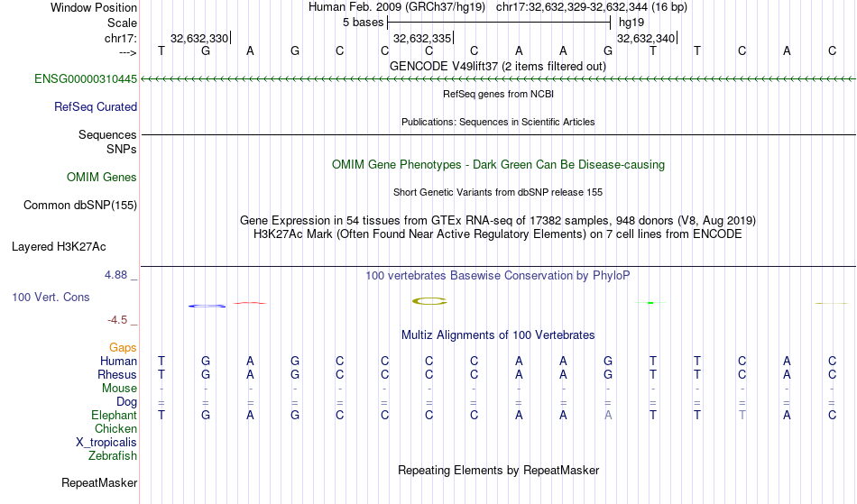
Task: Click the Gaps row label
Action: 123,348
